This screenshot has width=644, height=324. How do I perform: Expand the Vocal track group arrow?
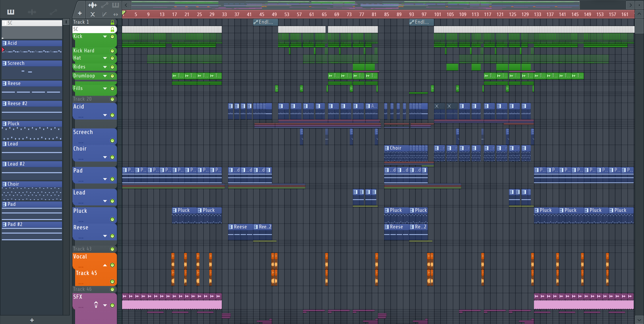pyautogui.click(x=105, y=265)
